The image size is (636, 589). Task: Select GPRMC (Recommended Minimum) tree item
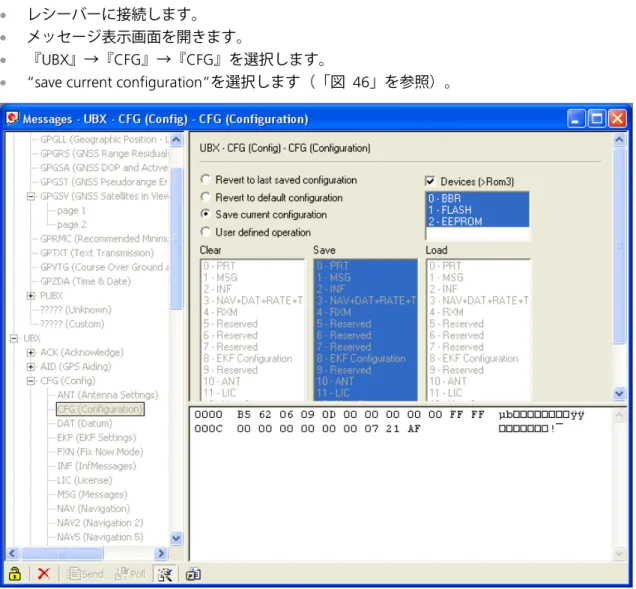pyautogui.click(x=104, y=239)
